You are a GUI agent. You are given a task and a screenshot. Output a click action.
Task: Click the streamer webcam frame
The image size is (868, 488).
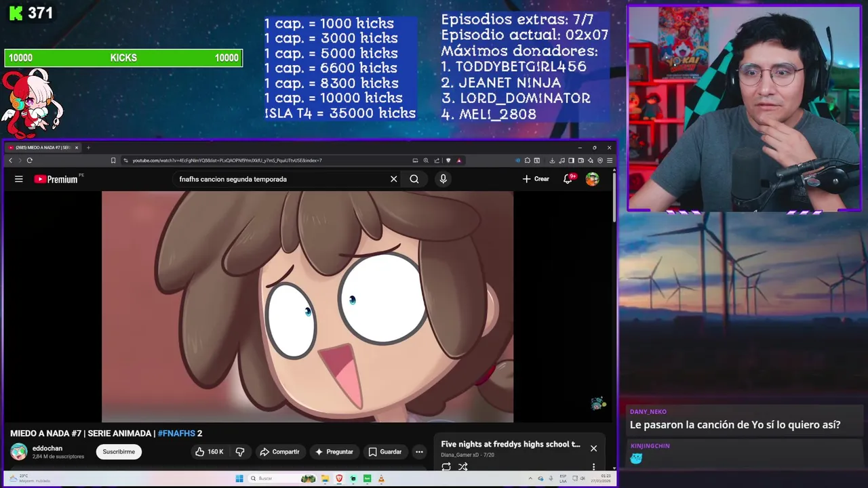[x=744, y=108]
